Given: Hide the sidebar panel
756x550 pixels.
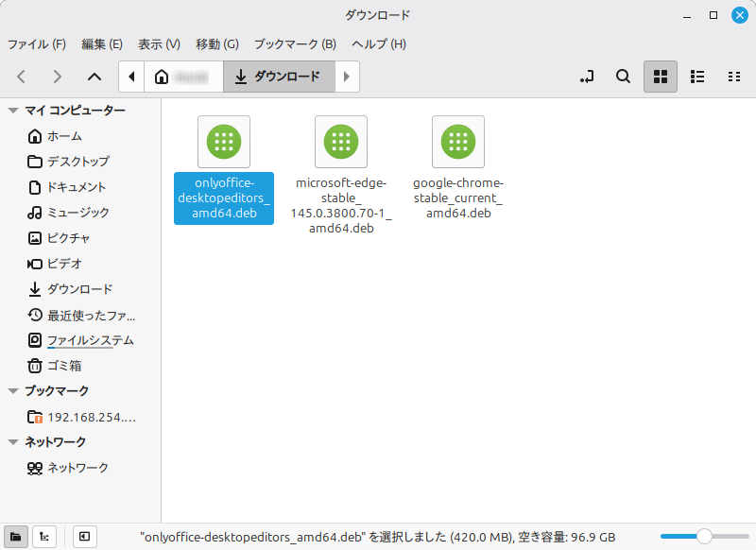Looking at the screenshot, I should 84,537.
